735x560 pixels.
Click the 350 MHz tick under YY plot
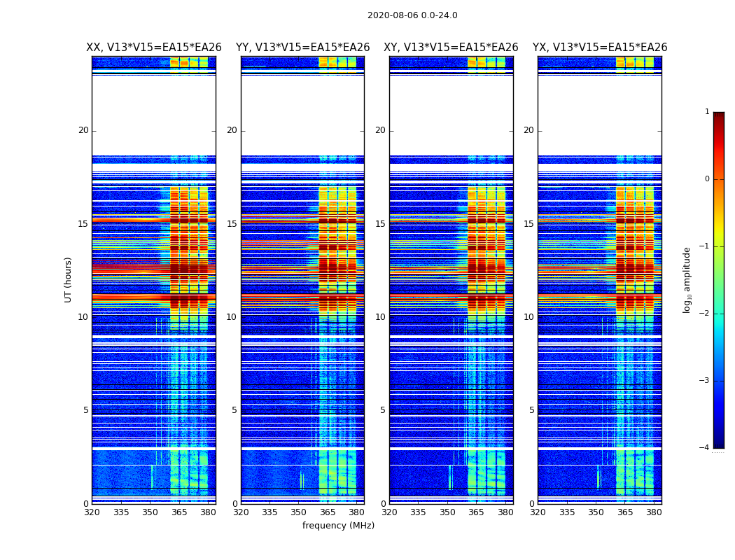tap(299, 512)
